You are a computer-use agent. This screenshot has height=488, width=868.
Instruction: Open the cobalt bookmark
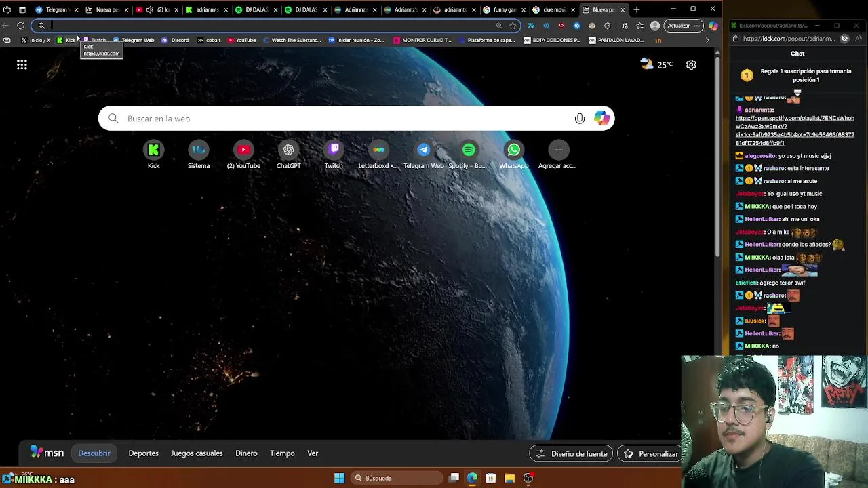point(209,40)
